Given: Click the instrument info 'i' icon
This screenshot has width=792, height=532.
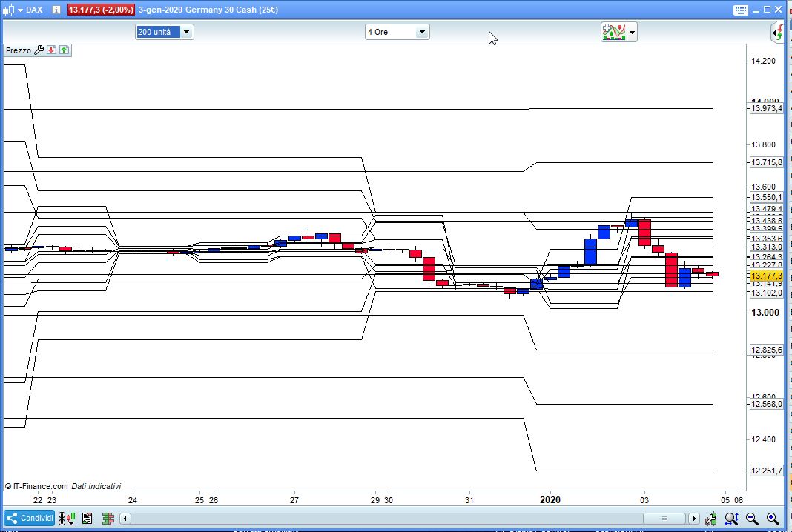Looking at the screenshot, I should pos(56,10).
